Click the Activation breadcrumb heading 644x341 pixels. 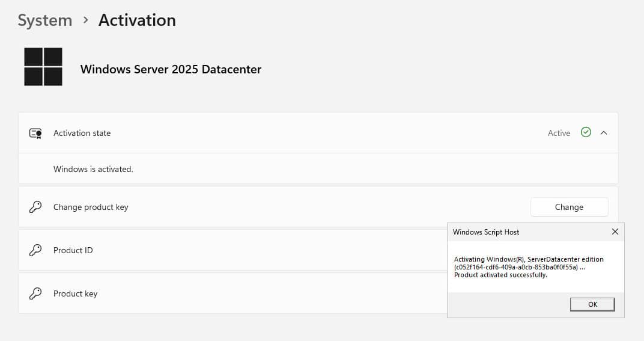137,20
